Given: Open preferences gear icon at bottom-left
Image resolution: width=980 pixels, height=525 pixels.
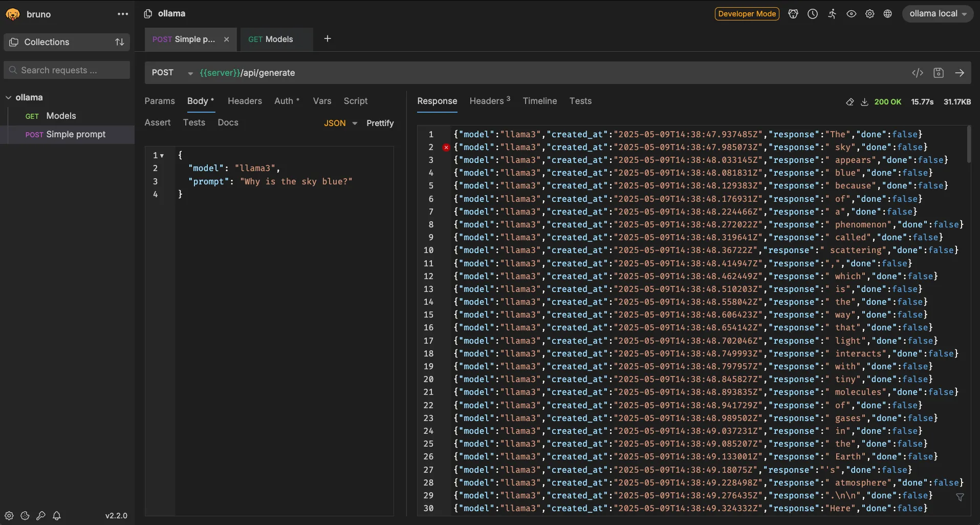Looking at the screenshot, I should point(9,516).
